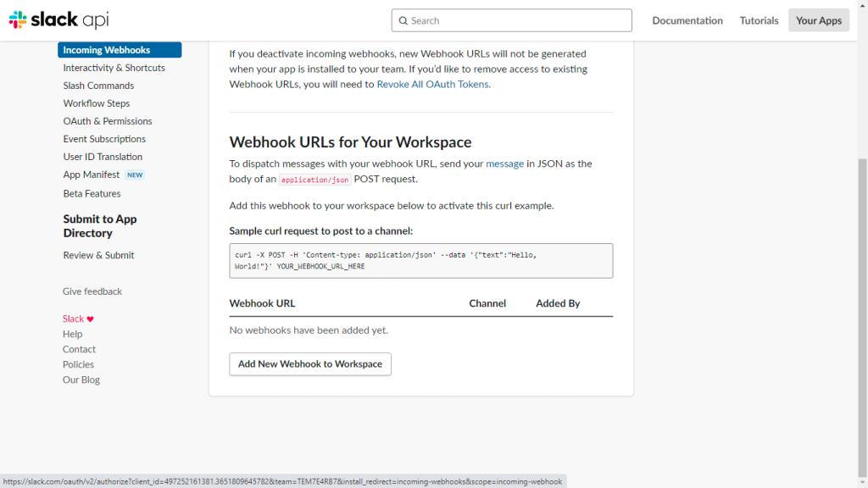This screenshot has height=488, width=868.
Task: Focus the Search input field
Action: pyautogui.click(x=511, y=20)
